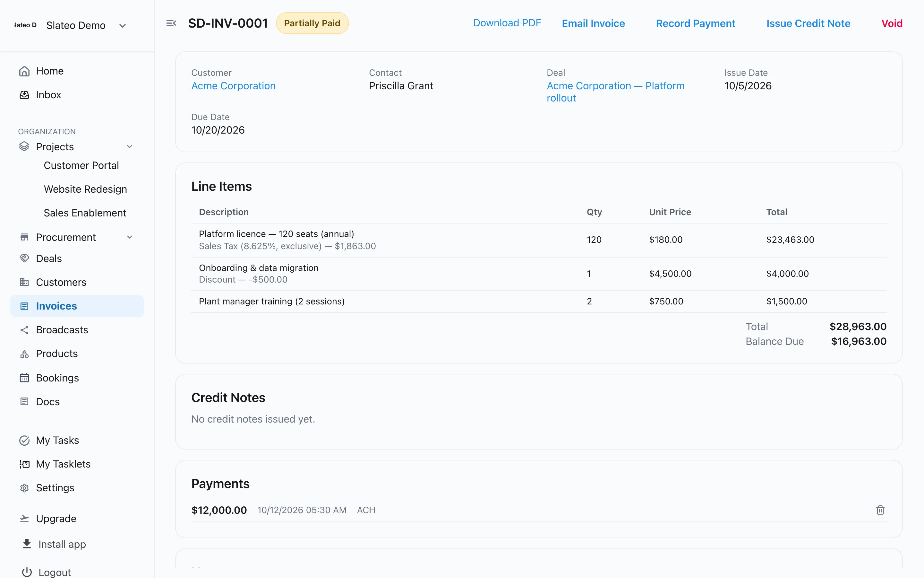Click the Deals handshake icon
The height and width of the screenshot is (578, 924).
click(24, 258)
